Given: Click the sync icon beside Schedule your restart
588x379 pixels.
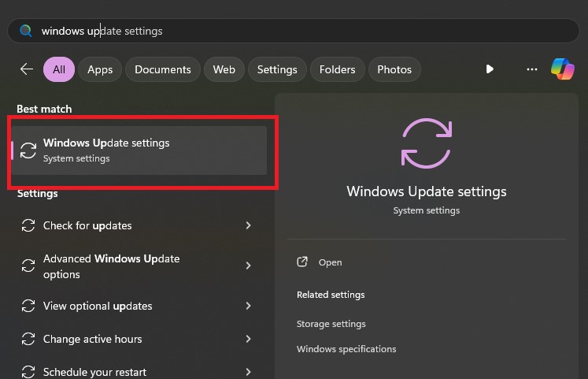Looking at the screenshot, I should [28, 372].
